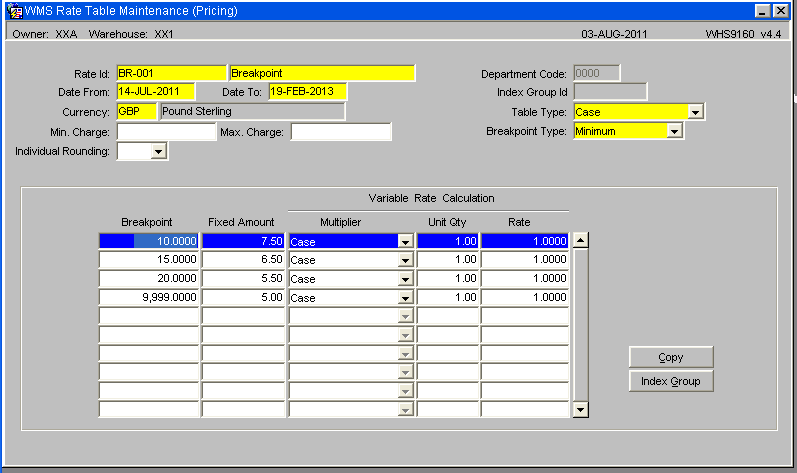The image size is (797, 473).
Task: Select Fixed Amount cell 5.50
Action: click(243, 278)
